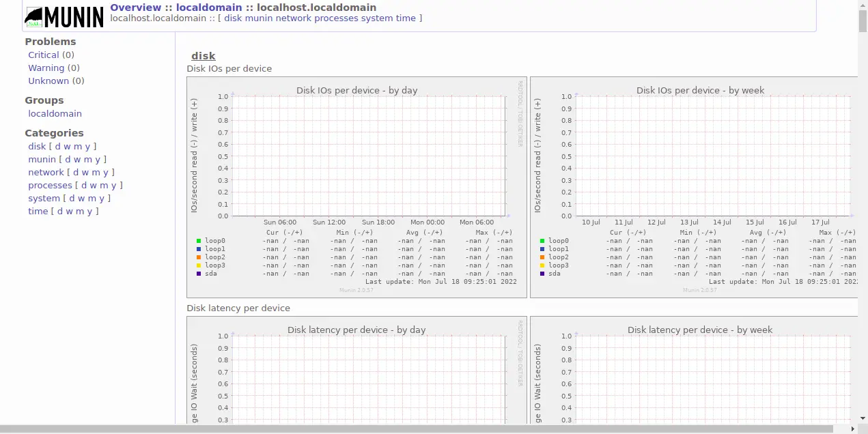Jump to munin category in header list

(260, 18)
